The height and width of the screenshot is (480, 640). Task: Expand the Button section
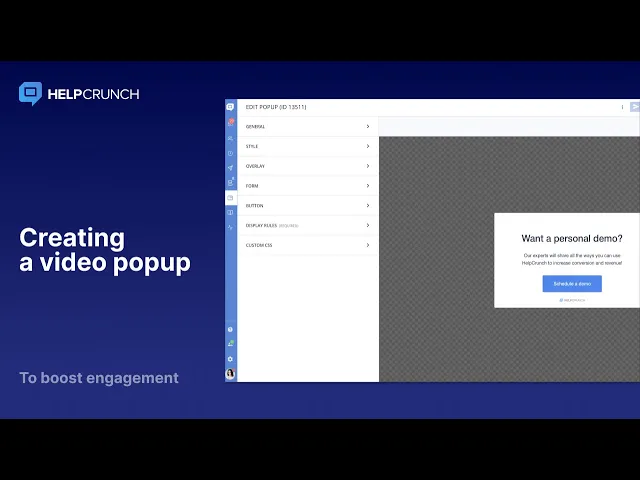tap(308, 206)
